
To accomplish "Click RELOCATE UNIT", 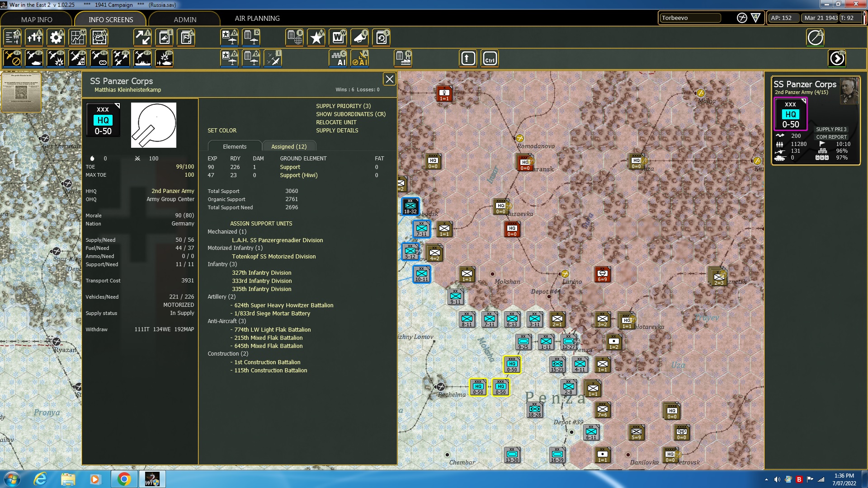I will point(336,122).
